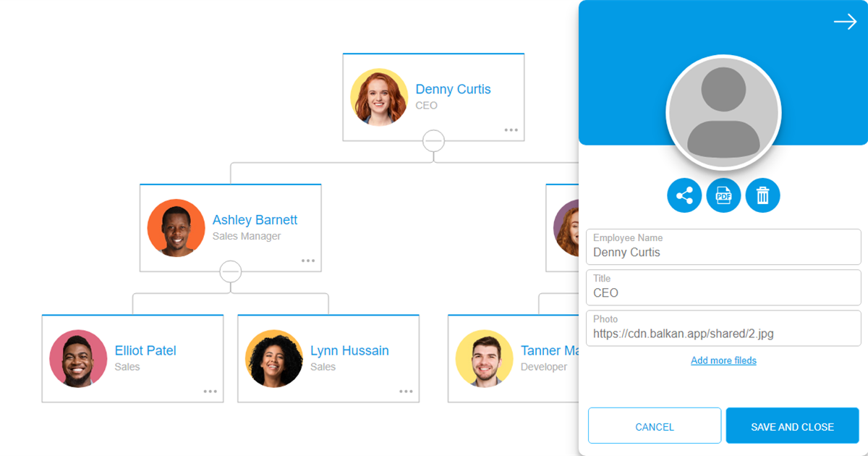Click the Cancel button
Image resolution: width=868 pixels, height=456 pixels.
point(655,426)
